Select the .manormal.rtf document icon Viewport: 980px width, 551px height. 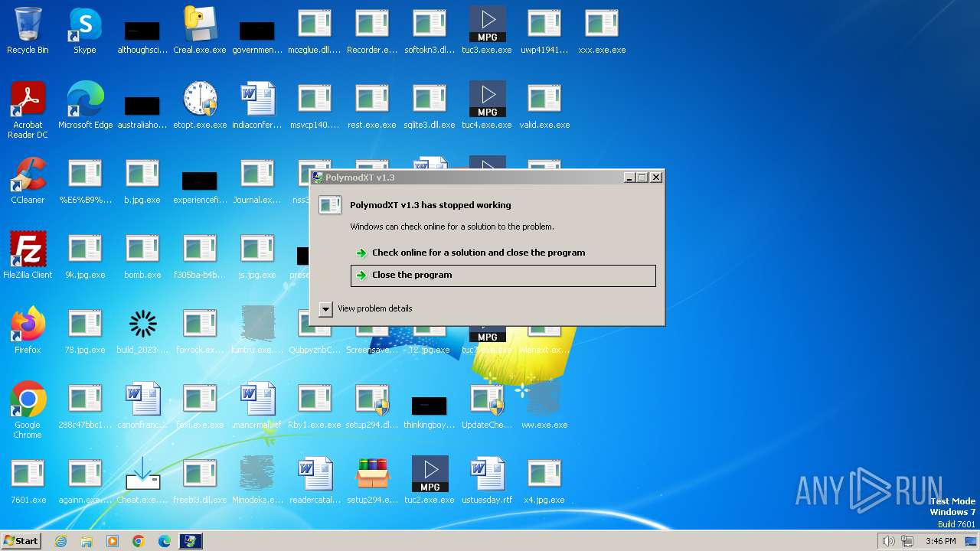click(257, 406)
